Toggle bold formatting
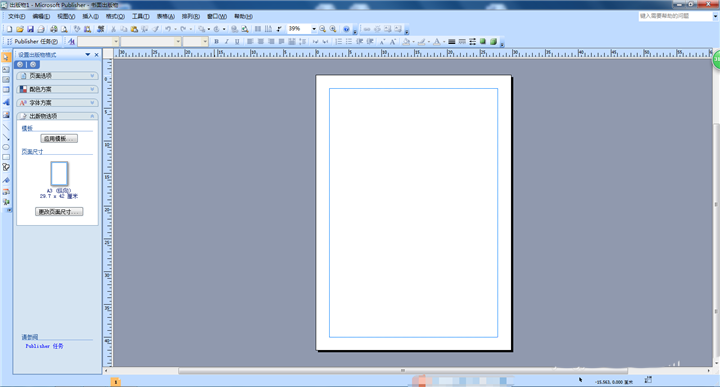Viewport: 720px width, 387px height. (216, 42)
